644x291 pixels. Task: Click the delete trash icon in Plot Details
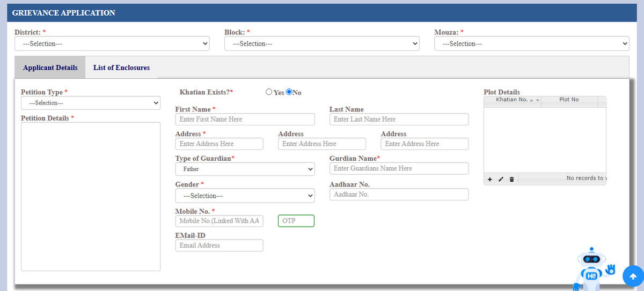(511, 179)
